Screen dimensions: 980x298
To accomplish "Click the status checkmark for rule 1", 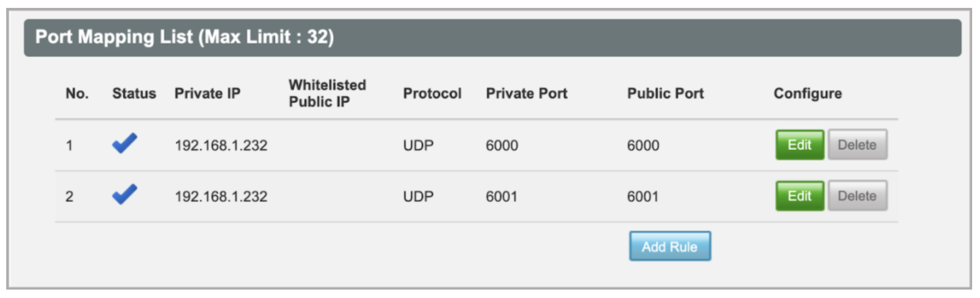I will coord(124,144).
